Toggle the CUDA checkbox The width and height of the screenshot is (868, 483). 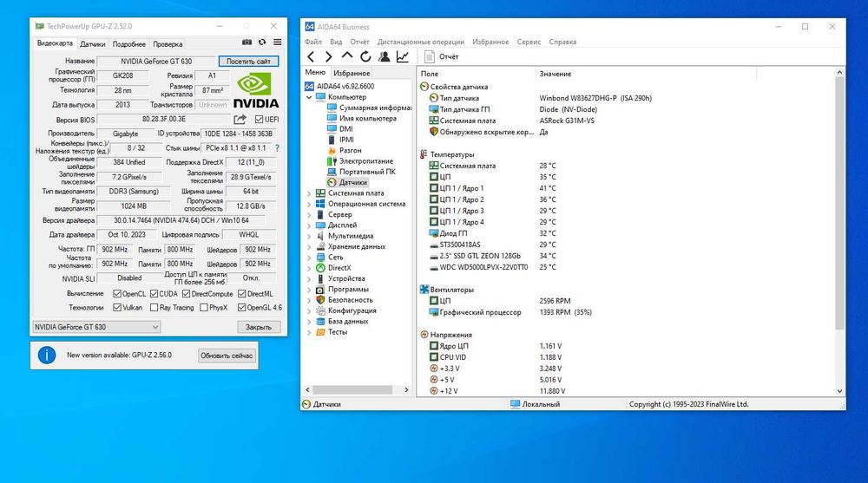(x=154, y=294)
